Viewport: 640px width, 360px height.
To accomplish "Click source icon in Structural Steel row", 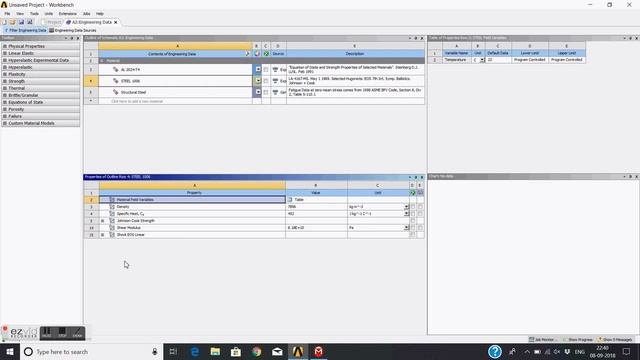I will [275, 92].
